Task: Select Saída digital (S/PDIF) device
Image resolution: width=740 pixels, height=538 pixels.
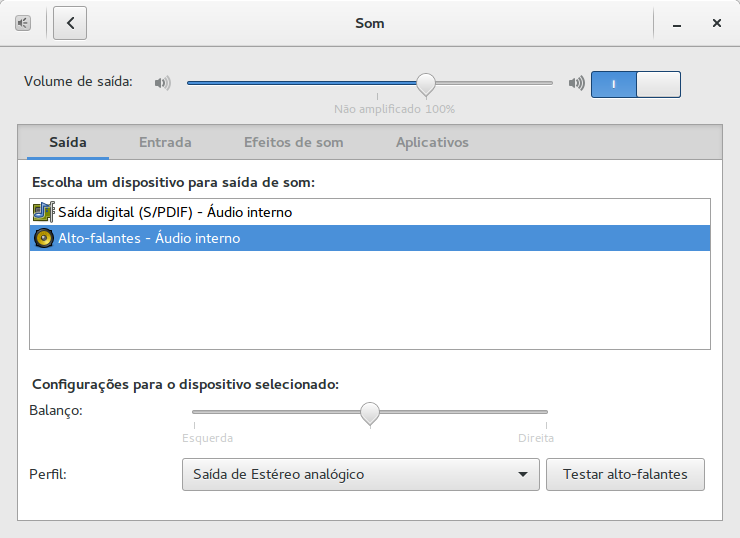Action: (x=370, y=212)
